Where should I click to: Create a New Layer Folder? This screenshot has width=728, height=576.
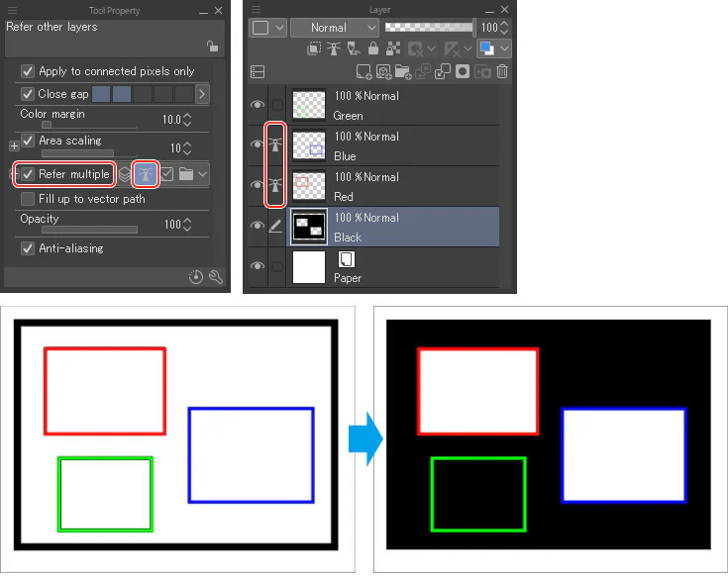[x=403, y=72]
